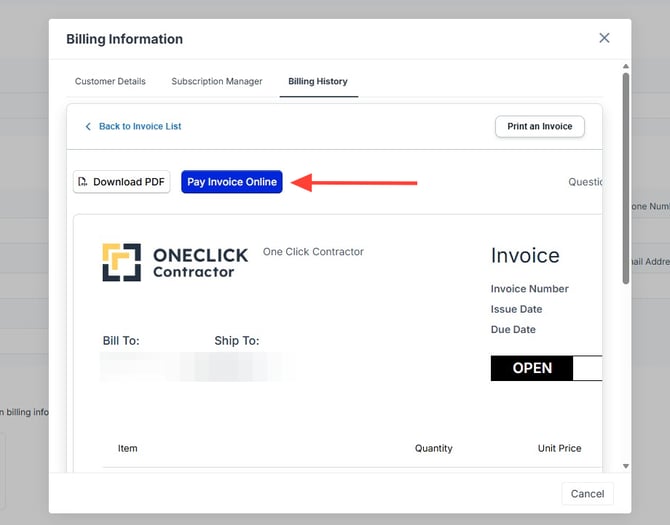Open the Subscription Manager tab

click(x=216, y=81)
